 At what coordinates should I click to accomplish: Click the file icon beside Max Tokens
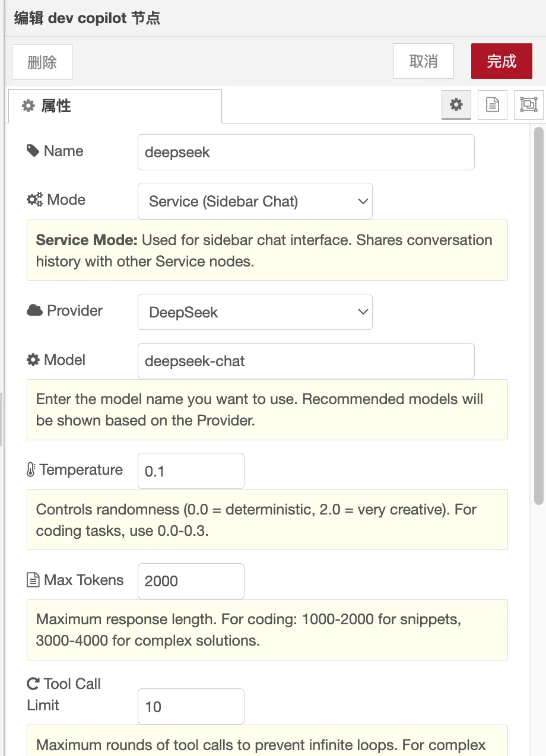pyautogui.click(x=33, y=580)
